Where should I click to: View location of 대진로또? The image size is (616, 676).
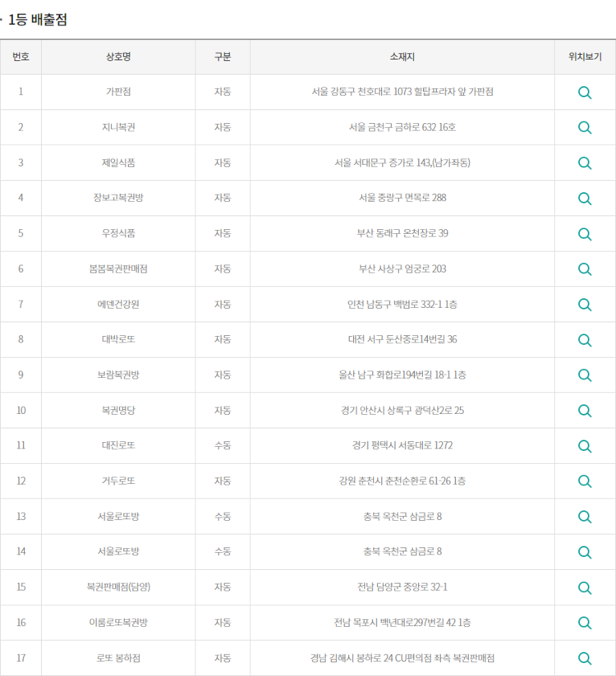click(x=585, y=446)
